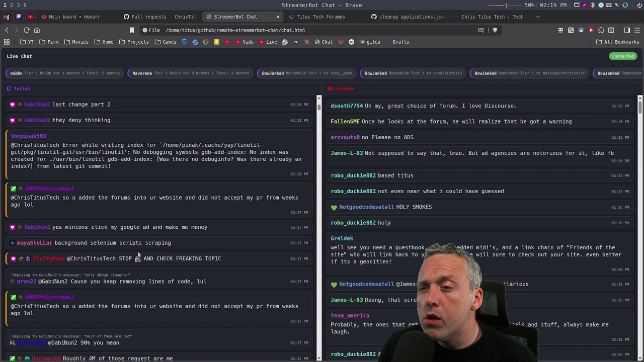The width and height of the screenshot is (644, 362).
Task: Switch to Chris Titus Tech tab
Action: tap(491, 17)
